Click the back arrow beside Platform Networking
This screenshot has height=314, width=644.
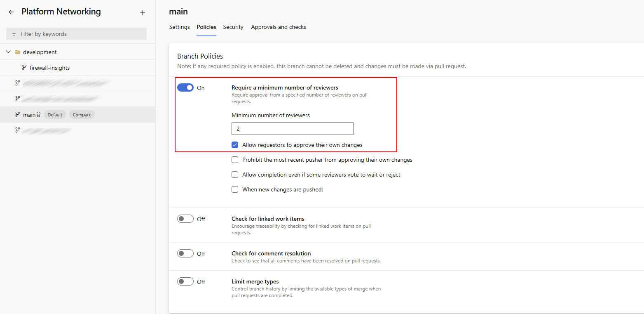[11, 12]
